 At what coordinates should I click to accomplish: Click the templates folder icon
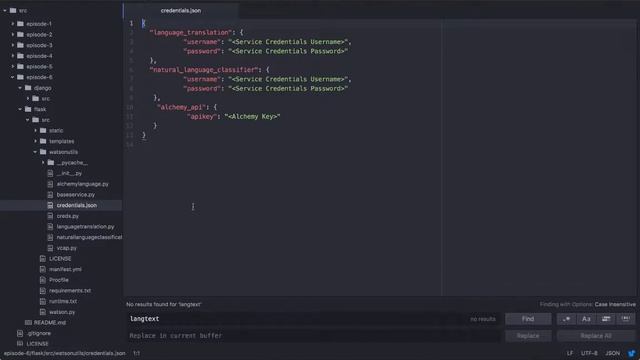(x=43, y=141)
